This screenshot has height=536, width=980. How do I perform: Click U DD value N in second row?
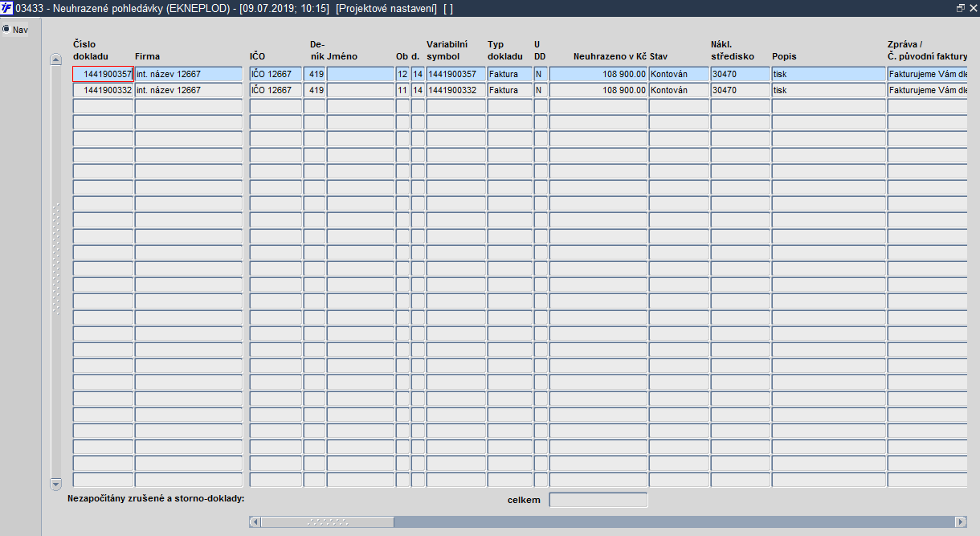point(541,90)
